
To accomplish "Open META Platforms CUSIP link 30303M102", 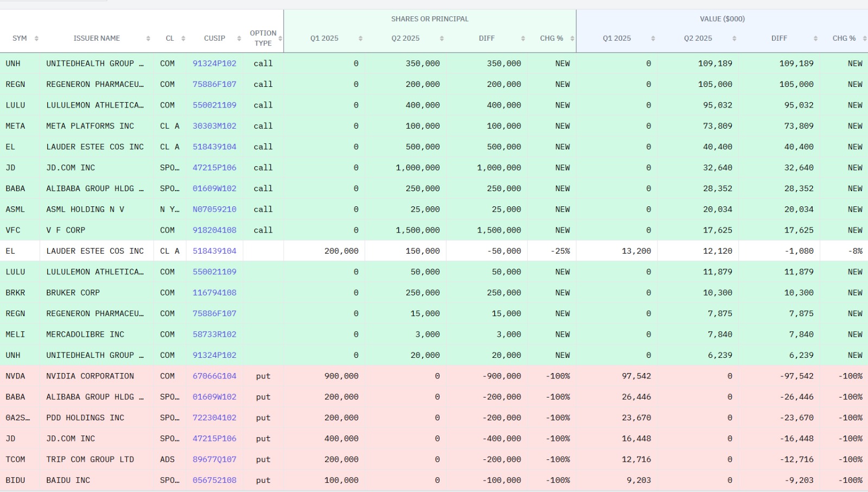I will [x=214, y=126].
